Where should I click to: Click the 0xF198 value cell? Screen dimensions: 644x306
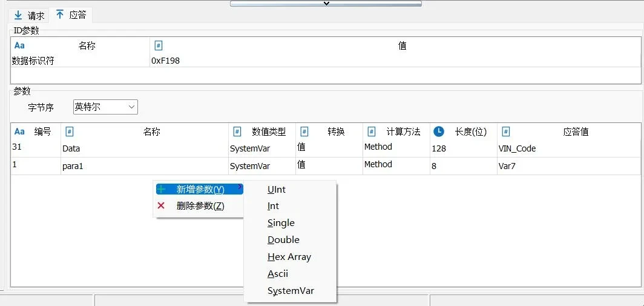coord(395,61)
